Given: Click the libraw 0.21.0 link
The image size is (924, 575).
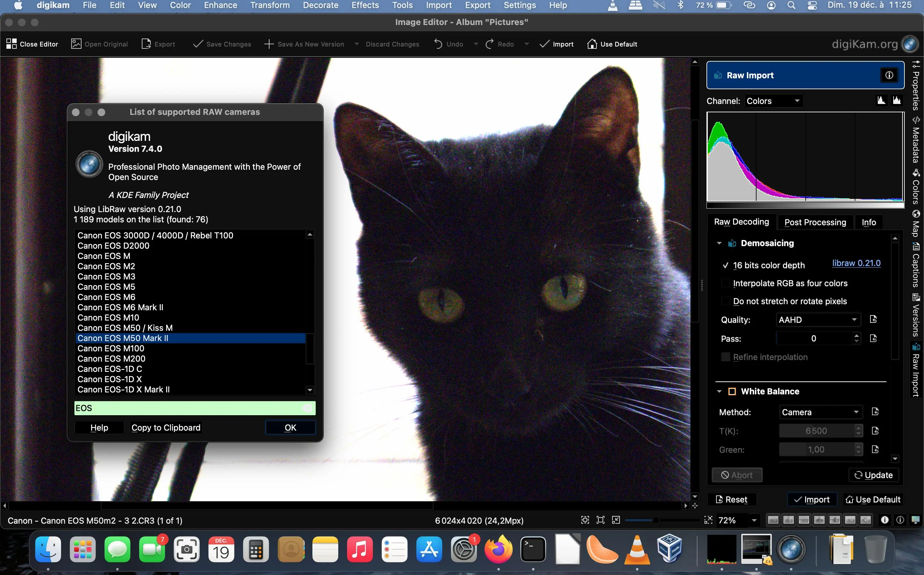Looking at the screenshot, I should point(856,263).
